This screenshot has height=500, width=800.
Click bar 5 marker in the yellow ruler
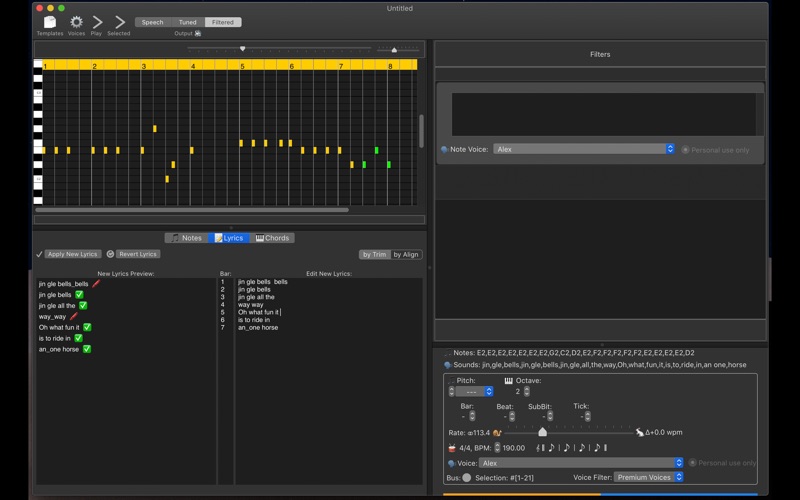click(x=242, y=66)
